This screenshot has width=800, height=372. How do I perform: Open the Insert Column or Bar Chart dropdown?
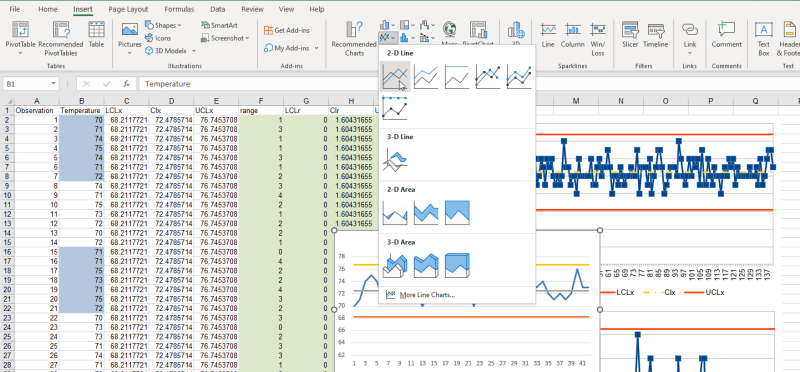(x=386, y=24)
